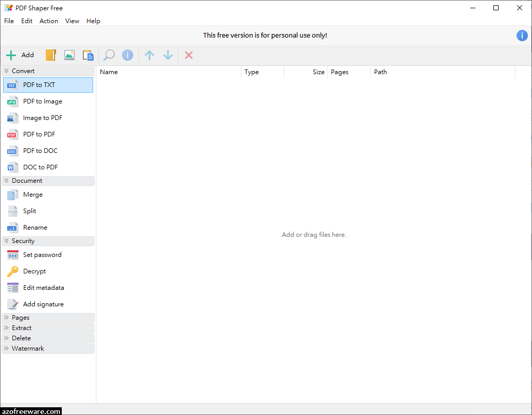Click the file info icon in toolbar

(x=128, y=55)
